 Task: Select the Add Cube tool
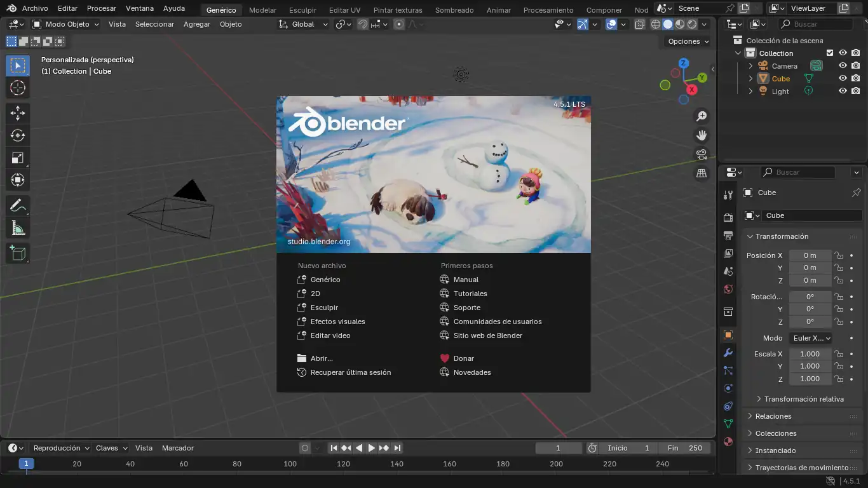(18, 254)
